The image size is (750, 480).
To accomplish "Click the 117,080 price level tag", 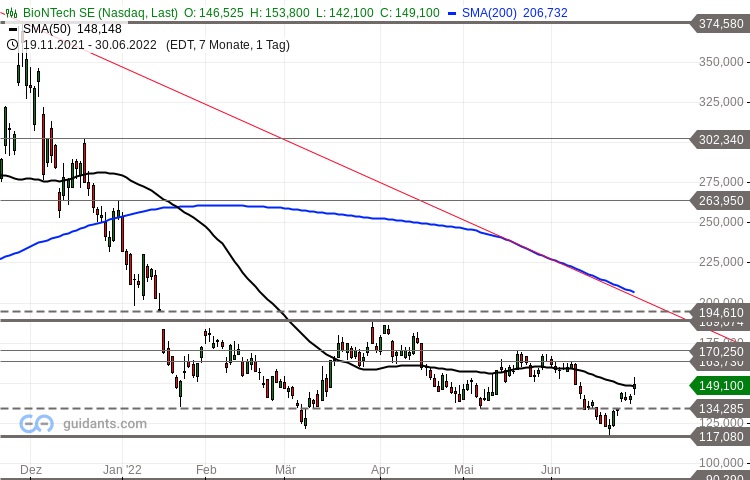I will pos(720,436).
